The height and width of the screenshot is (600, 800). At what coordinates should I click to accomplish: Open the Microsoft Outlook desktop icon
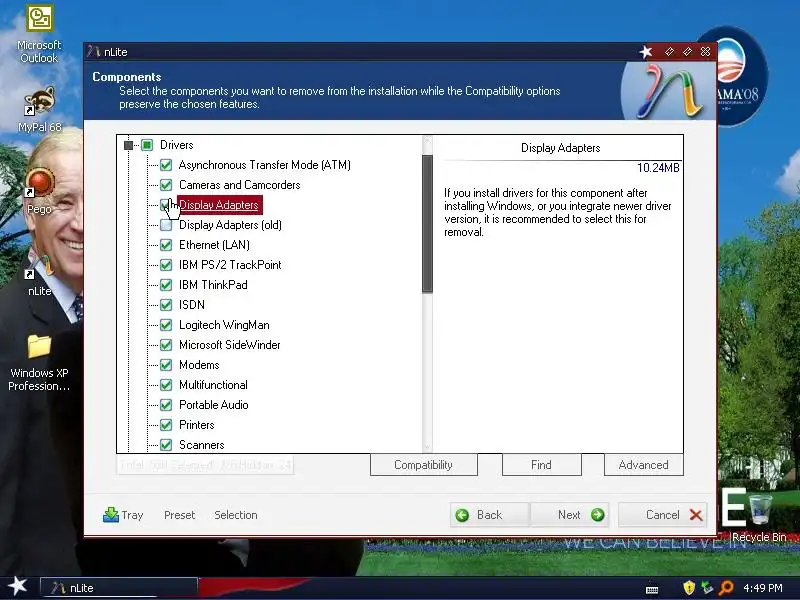pyautogui.click(x=39, y=34)
